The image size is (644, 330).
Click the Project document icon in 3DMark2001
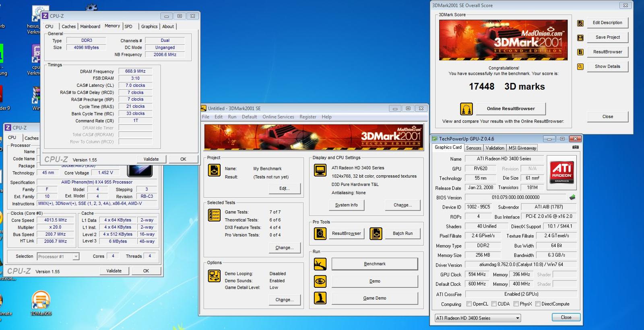[214, 170]
